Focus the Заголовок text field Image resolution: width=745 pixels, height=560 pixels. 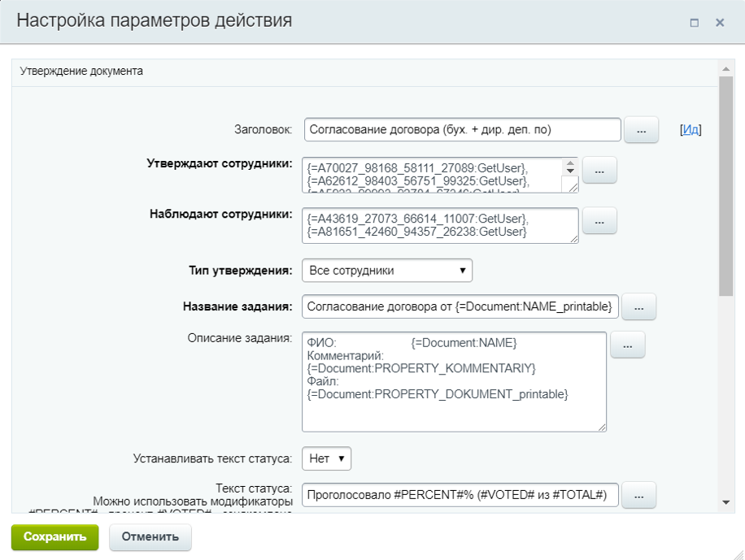point(462,130)
